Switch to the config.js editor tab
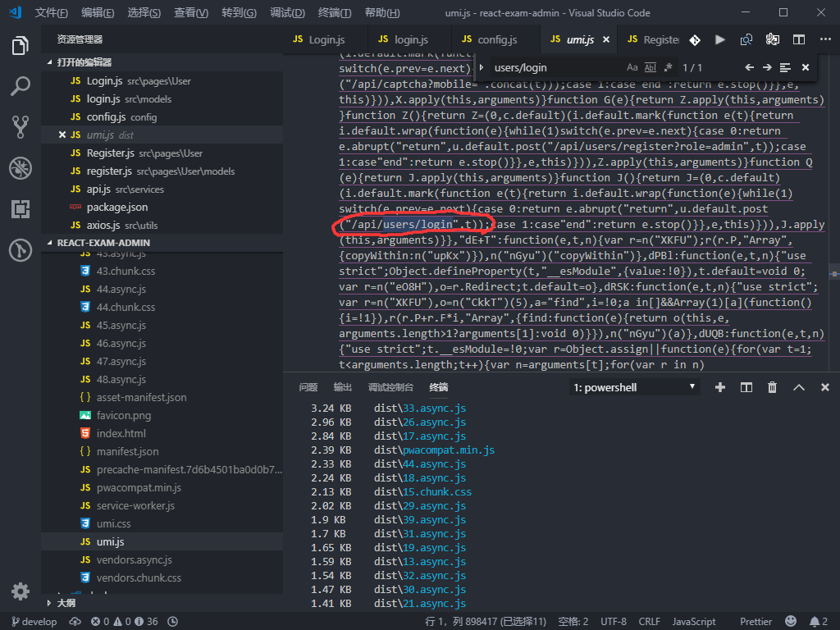840x630 pixels. click(x=496, y=39)
